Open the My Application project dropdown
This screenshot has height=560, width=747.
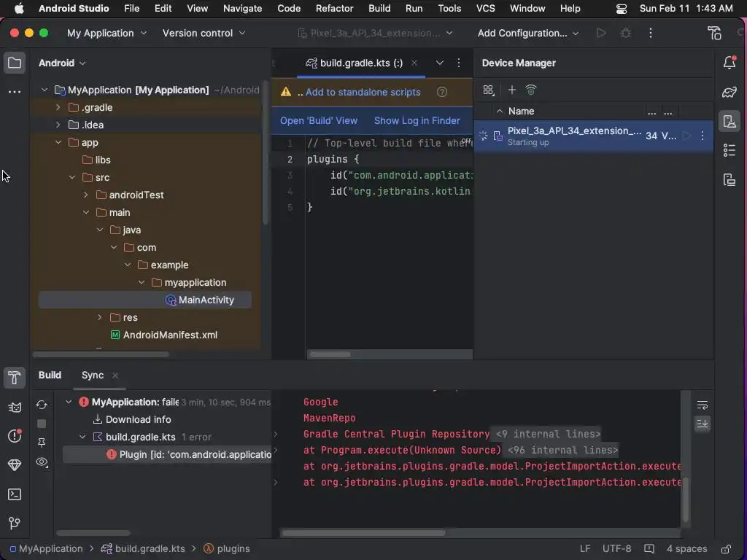[x=107, y=33]
